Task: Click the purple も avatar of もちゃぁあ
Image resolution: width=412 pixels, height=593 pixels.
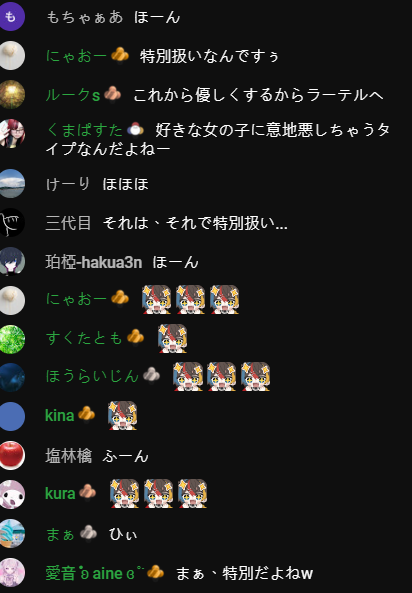Action: tap(11, 17)
